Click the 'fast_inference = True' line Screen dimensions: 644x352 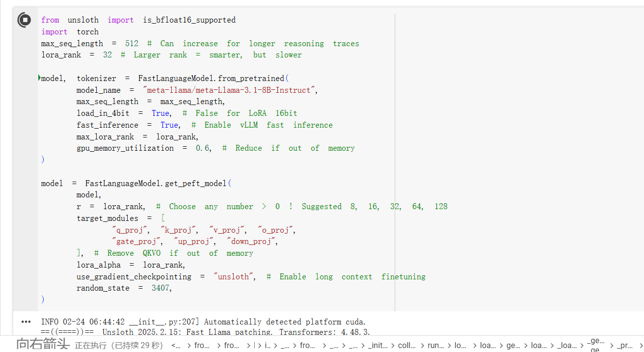tap(205, 125)
